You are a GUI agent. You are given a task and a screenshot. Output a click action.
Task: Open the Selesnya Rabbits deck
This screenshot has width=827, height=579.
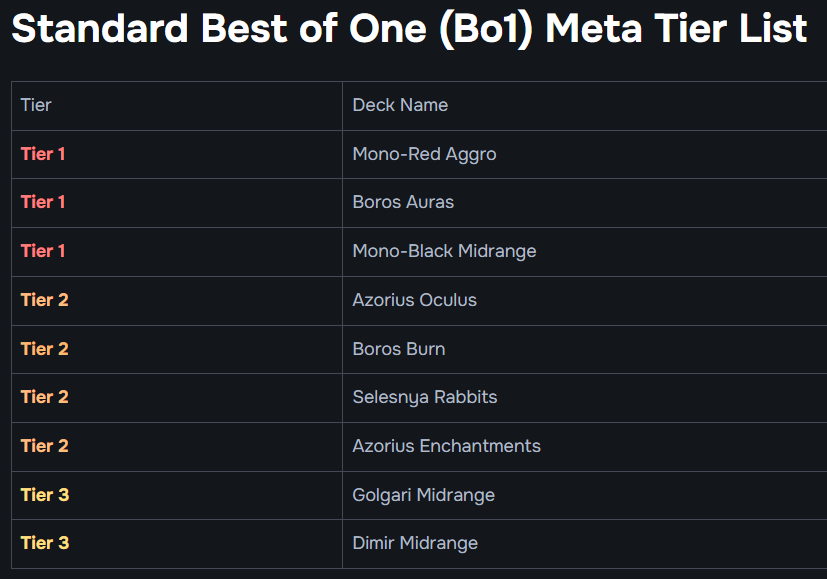pyautogui.click(x=424, y=397)
